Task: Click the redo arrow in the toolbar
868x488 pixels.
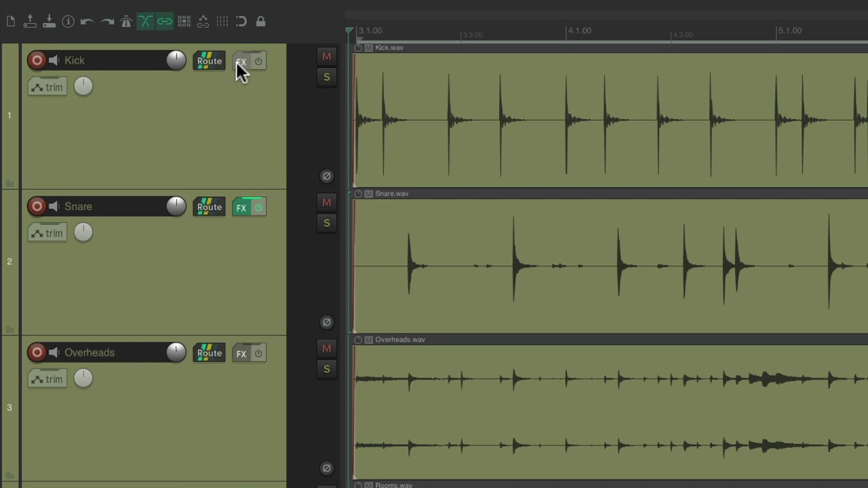Action: [x=107, y=22]
